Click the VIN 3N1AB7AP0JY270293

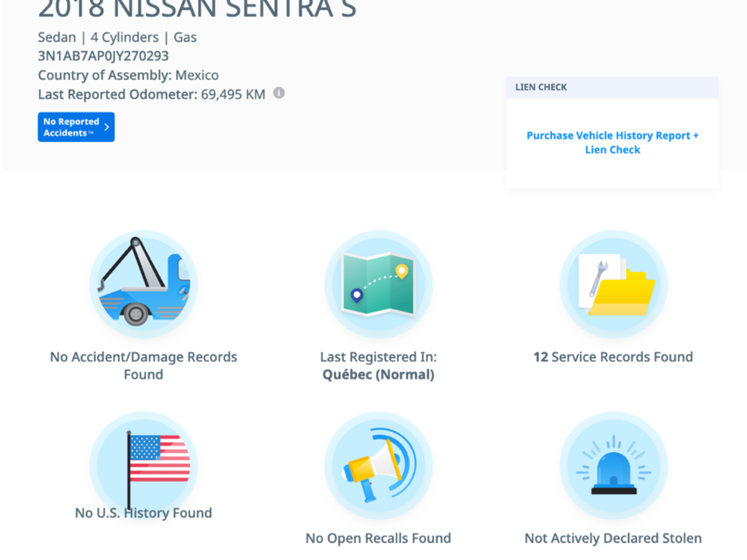(x=103, y=56)
